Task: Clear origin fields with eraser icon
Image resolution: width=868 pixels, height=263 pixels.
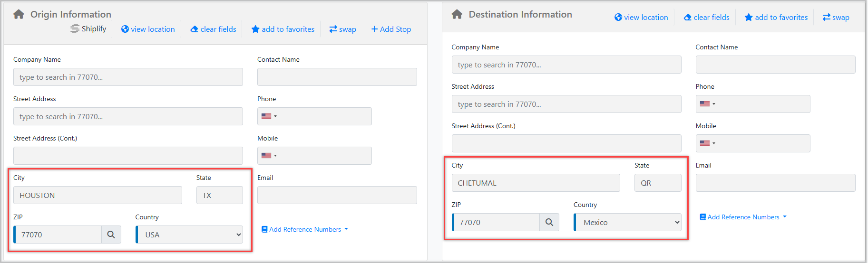Action: (x=194, y=29)
